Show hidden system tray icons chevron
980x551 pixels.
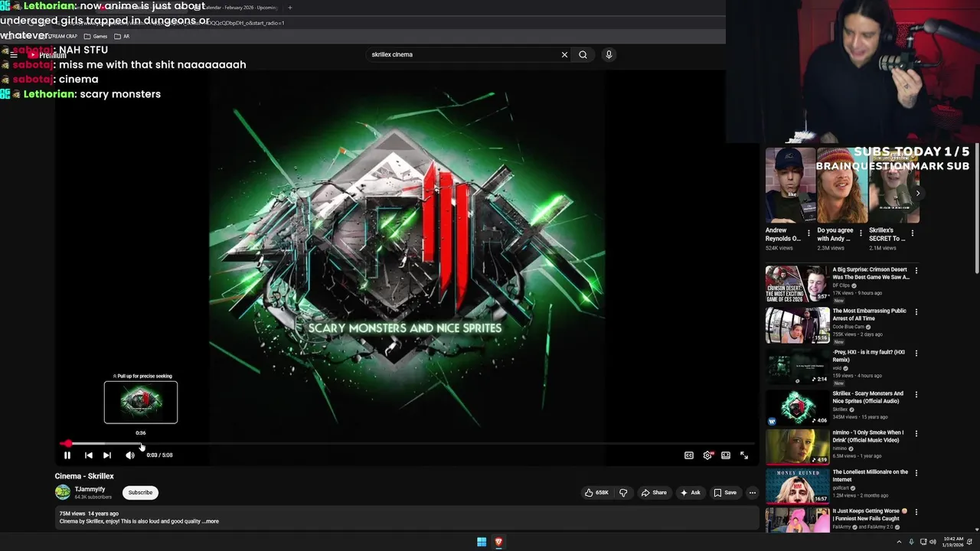pyautogui.click(x=900, y=542)
